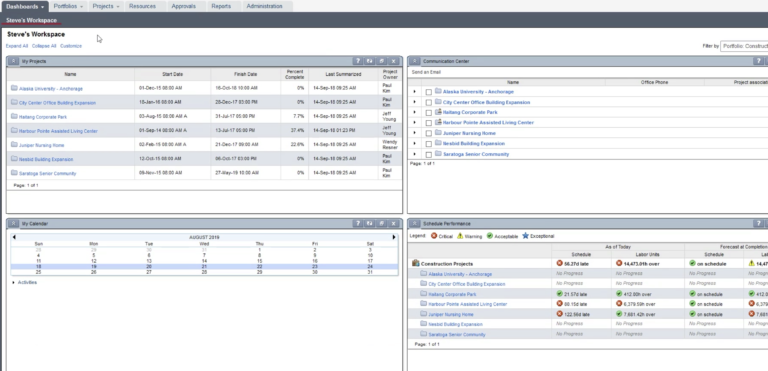Check Harbour Pointe Assisted Living Center checkbox
This screenshot has height=371, width=768.
[x=429, y=123]
